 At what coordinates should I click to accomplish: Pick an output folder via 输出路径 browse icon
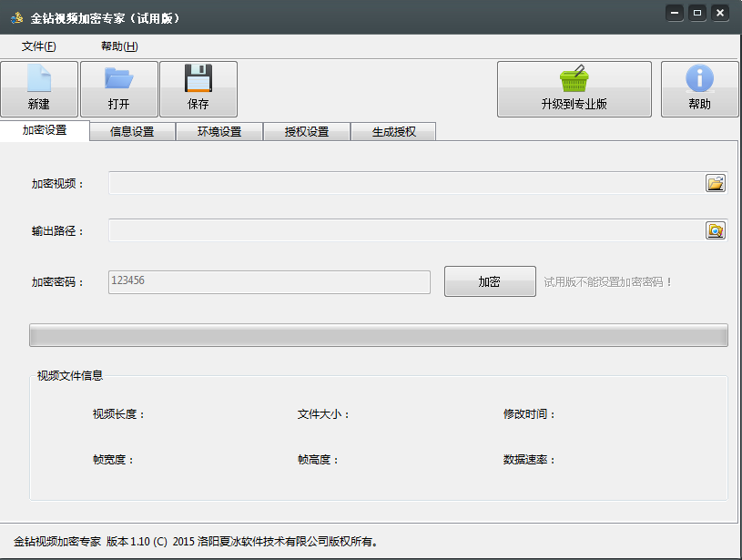[716, 230]
